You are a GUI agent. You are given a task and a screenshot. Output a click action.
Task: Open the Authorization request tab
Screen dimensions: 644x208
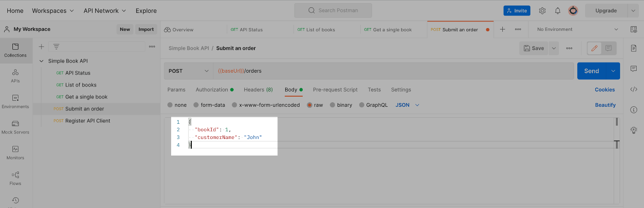coord(214,90)
